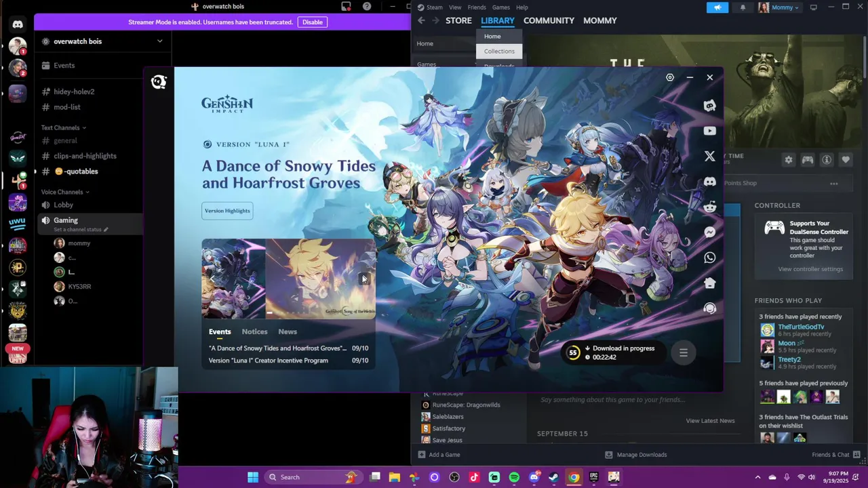
Task: Disable Discord Streamer Mode
Action: (313, 22)
